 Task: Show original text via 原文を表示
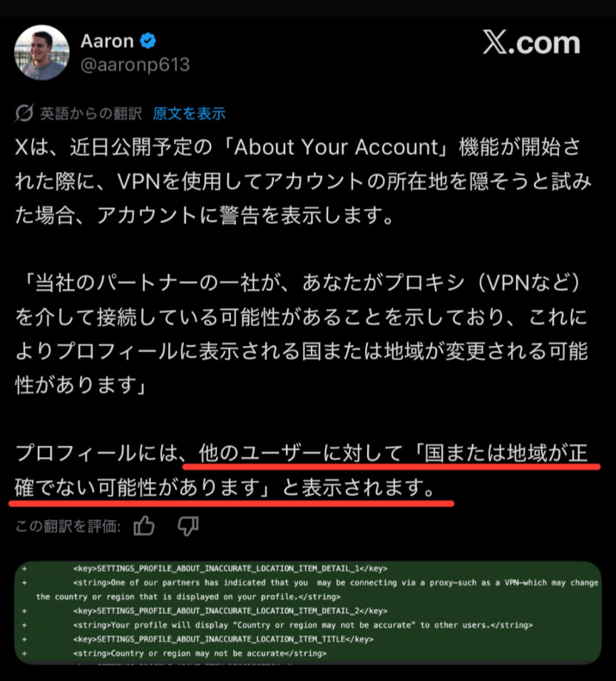coord(189,113)
